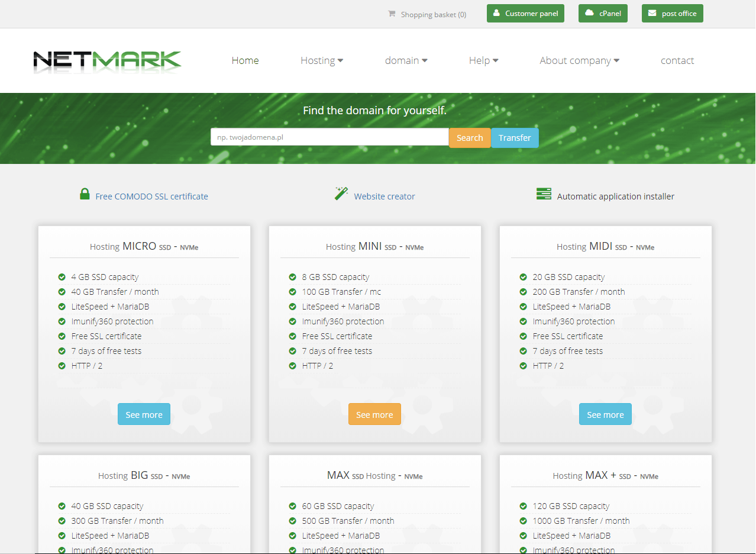756x554 pixels.
Task: Click '1000 GB Transfer / month' text
Action: pos(581,521)
